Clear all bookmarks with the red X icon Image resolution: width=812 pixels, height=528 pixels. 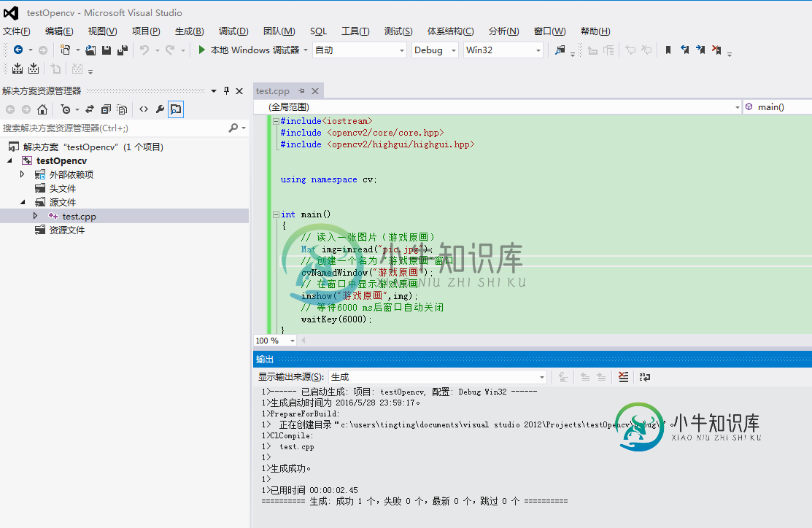click(716, 50)
